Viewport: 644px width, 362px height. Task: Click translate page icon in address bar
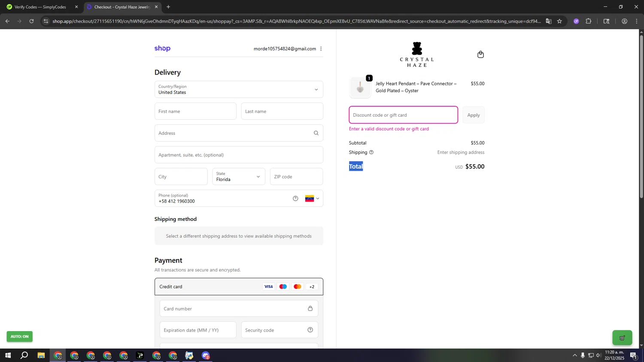tap(548, 21)
